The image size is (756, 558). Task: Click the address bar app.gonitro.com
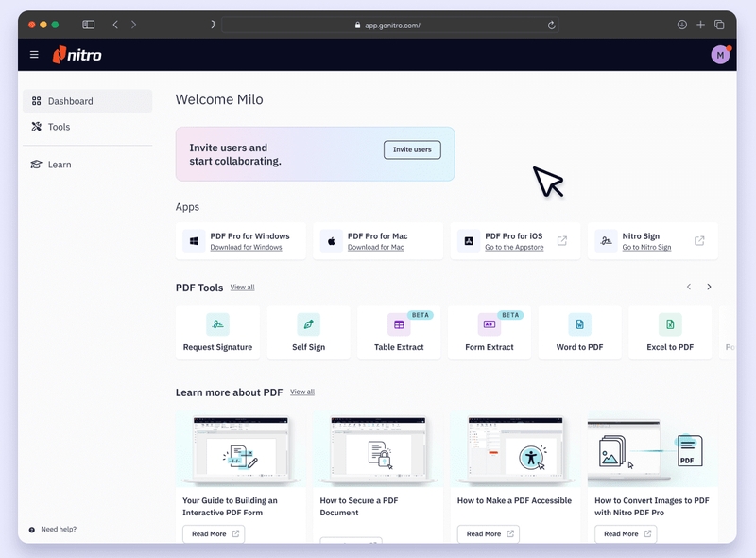click(390, 26)
